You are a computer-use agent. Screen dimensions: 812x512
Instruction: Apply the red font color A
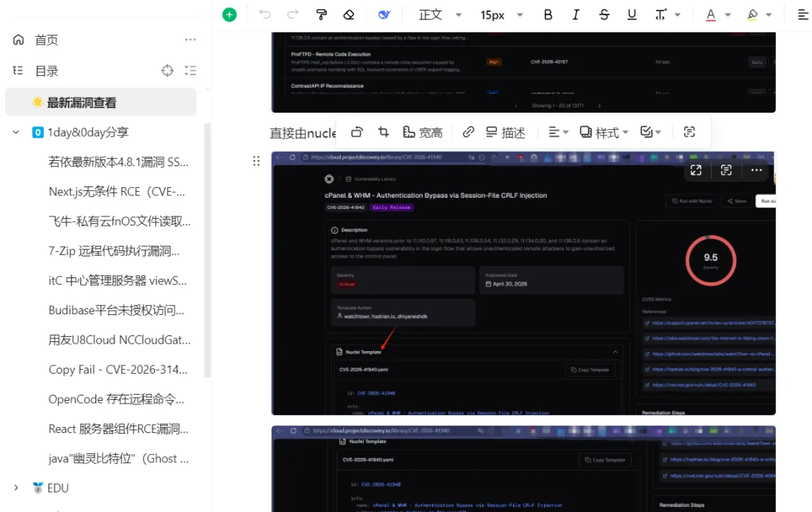click(711, 14)
